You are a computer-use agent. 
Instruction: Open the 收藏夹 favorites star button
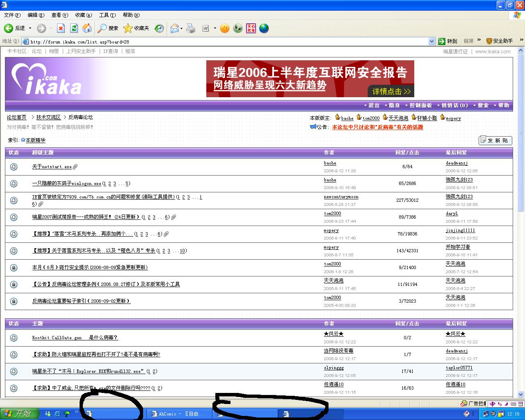[136, 28]
